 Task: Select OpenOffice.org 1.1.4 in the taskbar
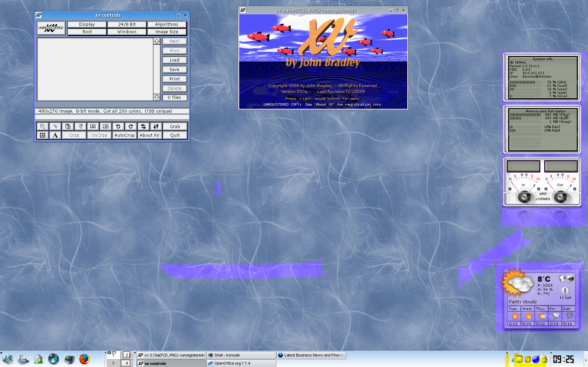pos(241,363)
